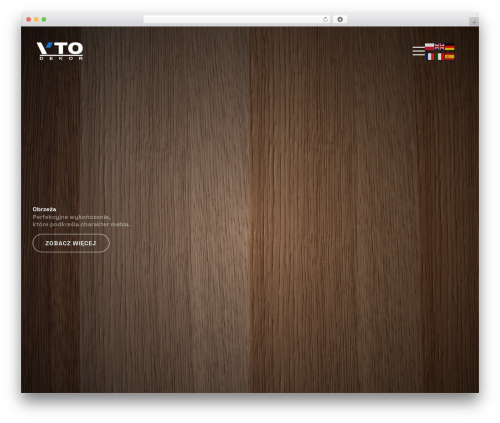Minimize the window with yellow button
500x423 pixels.
tap(36, 19)
